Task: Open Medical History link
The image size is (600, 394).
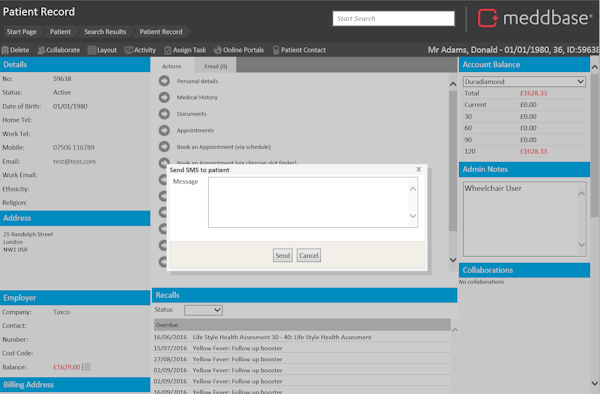Action: pos(197,98)
